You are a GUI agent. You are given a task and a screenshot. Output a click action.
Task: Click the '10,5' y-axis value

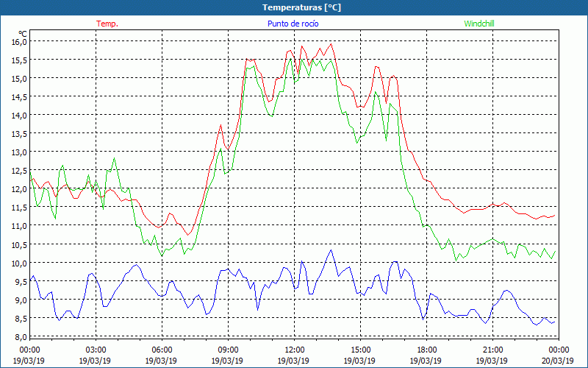(19, 244)
